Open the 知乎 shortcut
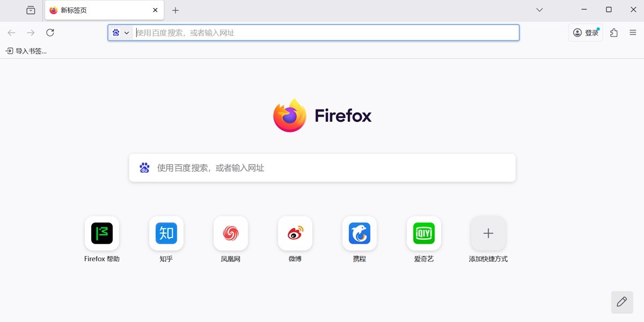Screen dimensions: 644x322 coord(166,233)
